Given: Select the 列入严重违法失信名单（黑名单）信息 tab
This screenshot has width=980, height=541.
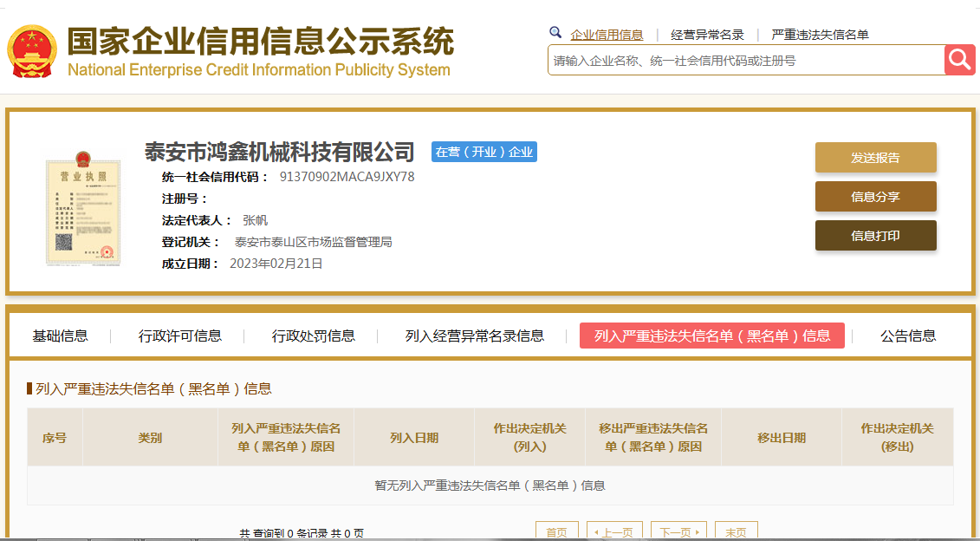Looking at the screenshot, I should point(712,336).
